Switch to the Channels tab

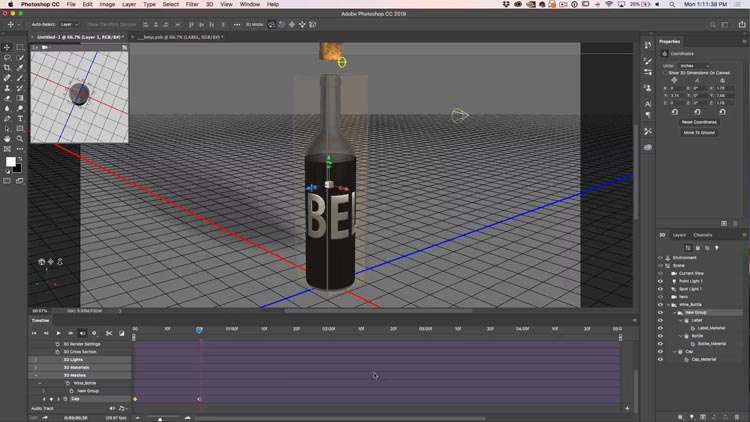703,235
